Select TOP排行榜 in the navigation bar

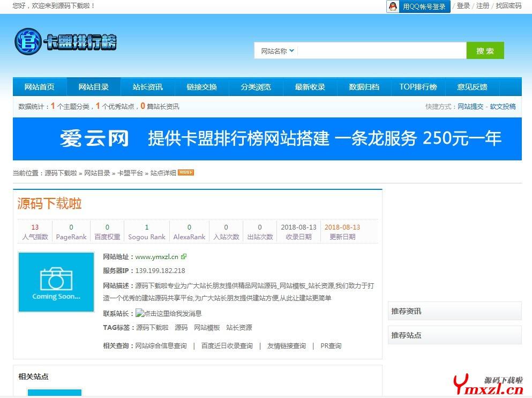pyautogui.click(x=418, y=87)
